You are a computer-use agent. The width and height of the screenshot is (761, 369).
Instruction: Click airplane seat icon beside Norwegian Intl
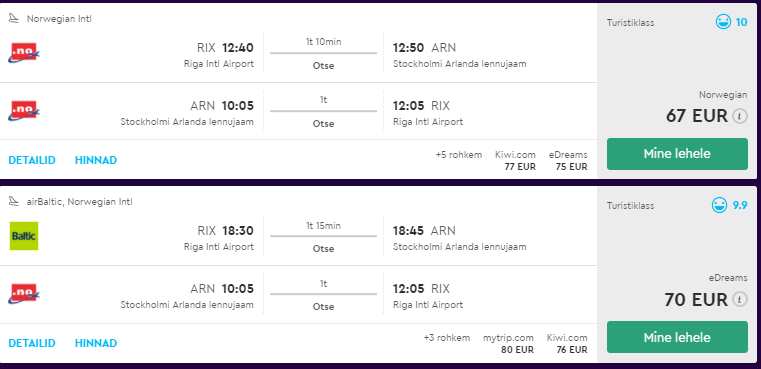[14, 18]
